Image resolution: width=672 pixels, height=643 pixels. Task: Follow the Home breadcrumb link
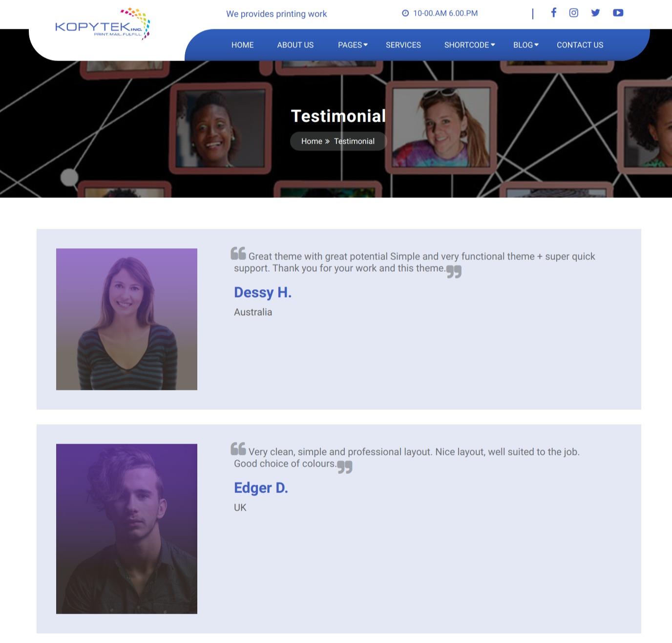[x=312, y=141]
